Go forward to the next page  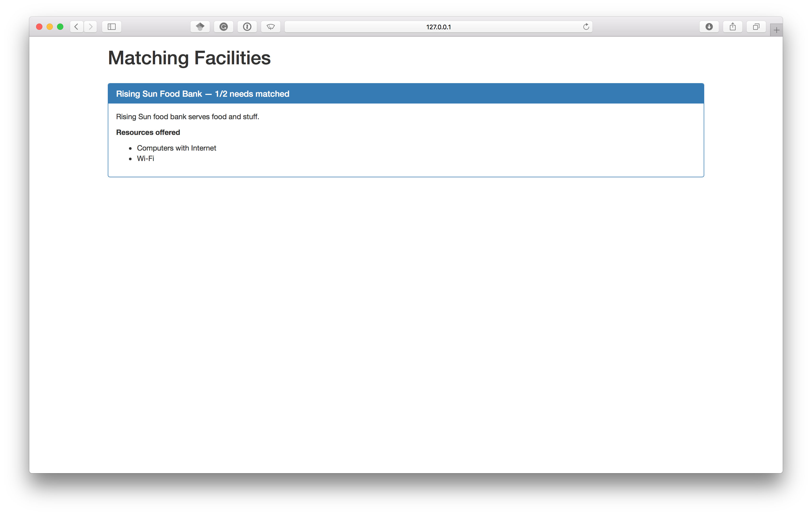90,27
